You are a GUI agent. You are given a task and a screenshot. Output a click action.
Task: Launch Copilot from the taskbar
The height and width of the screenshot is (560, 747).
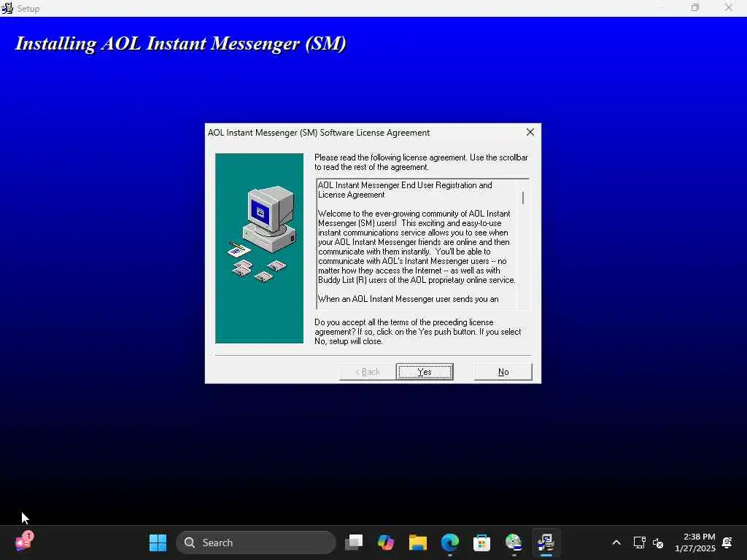point(386,542)
